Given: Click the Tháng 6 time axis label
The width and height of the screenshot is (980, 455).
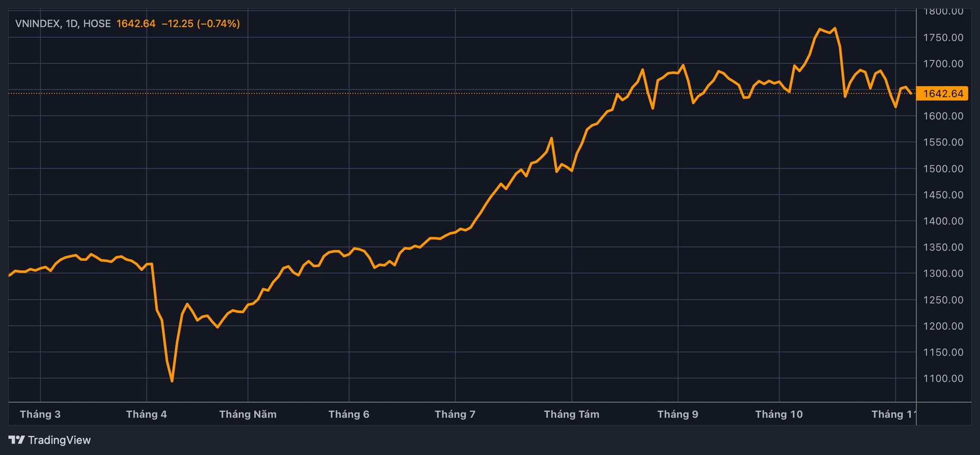Looking at the screenshot, I should click(x=349, y=414).
